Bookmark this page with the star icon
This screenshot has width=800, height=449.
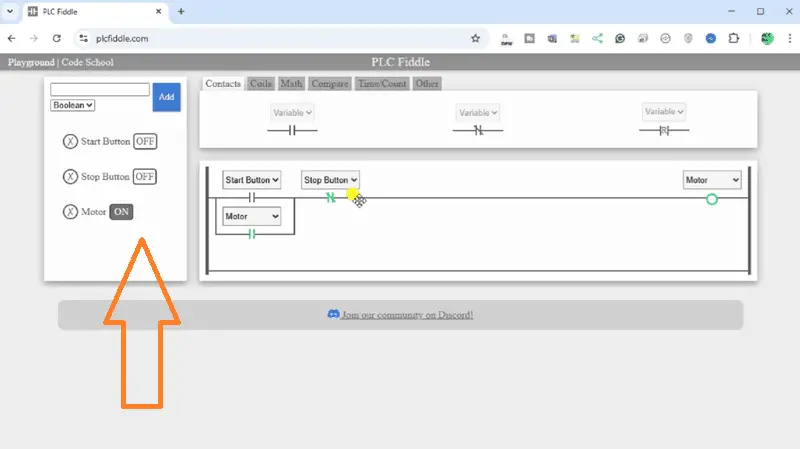(x=476, y=38)
